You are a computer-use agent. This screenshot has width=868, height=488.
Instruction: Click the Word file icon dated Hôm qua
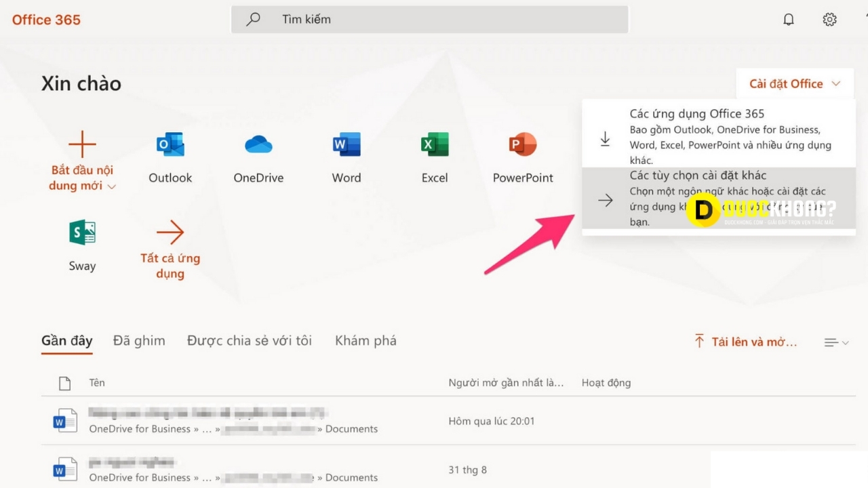click(65, 421)
